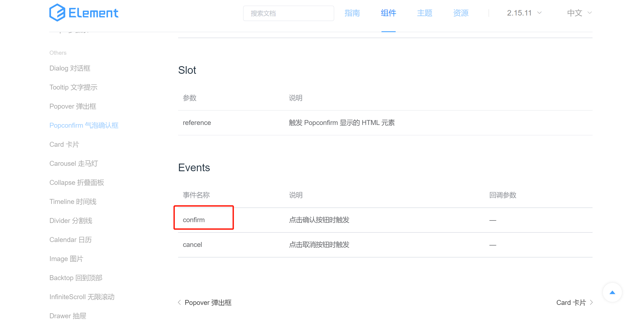Click the reference slot name cell

tap(197, 123)
